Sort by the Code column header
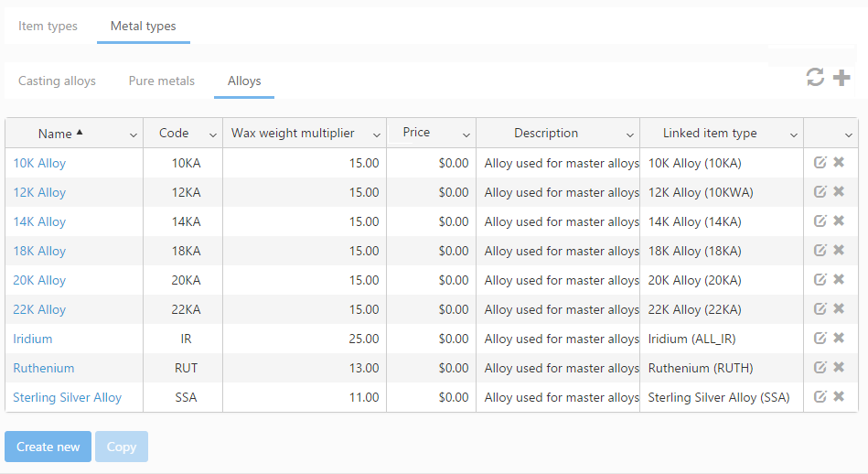 (x=174, y=134)
